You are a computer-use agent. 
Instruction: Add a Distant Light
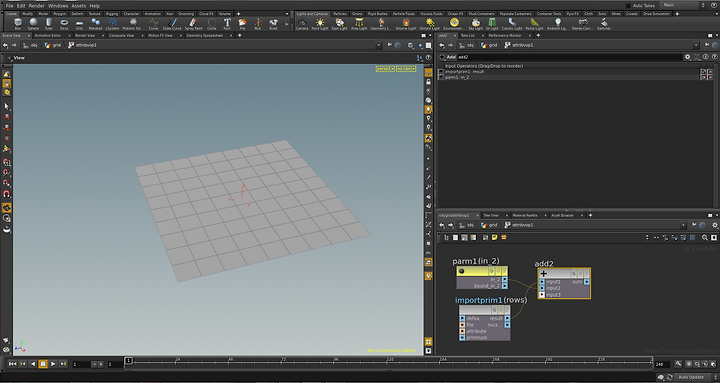430,23
